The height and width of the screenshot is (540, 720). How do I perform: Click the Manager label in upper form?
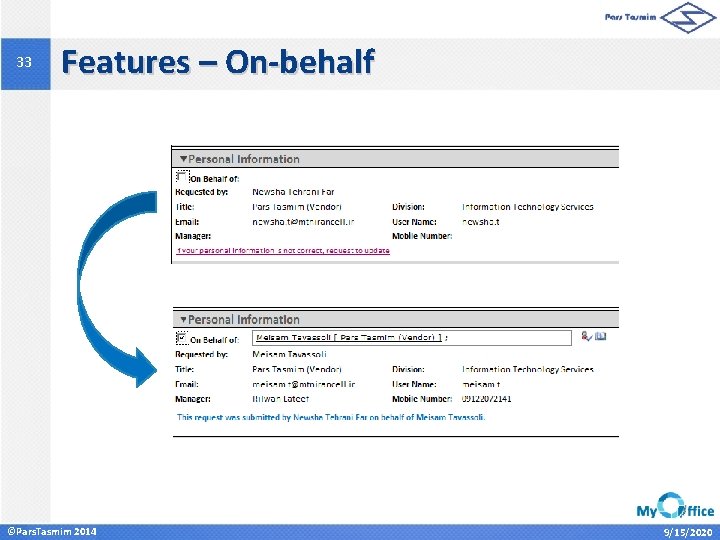tap(193, 236)
